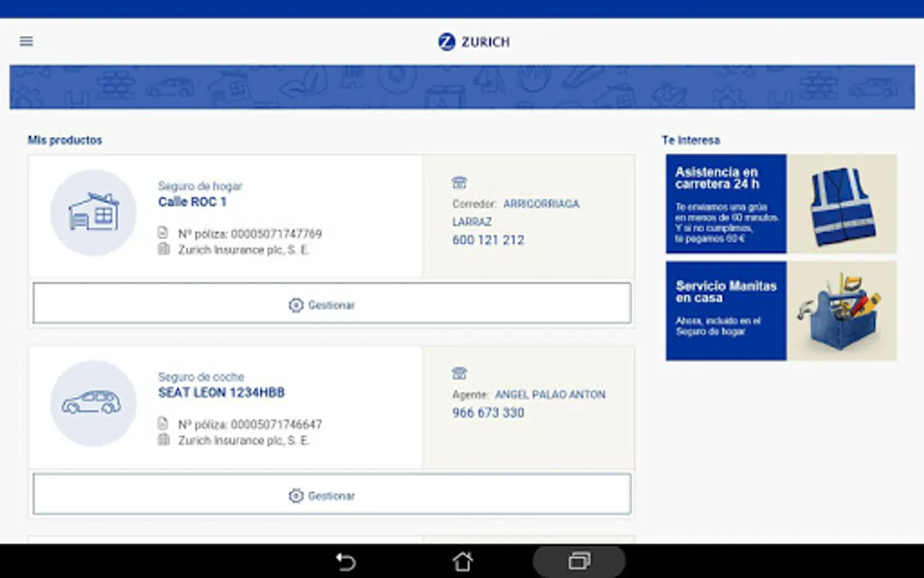Tap the phone icon above Agente
Viewport: 924px width, 578px height.
tap(459, 373)
